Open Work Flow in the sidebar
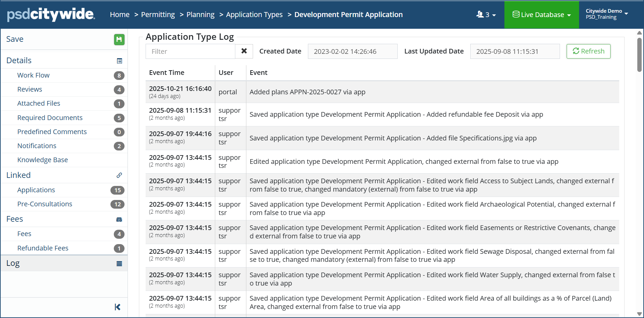The width and height of the screenshot is (644, 318). pyautogui.click(x=33, y=75)
